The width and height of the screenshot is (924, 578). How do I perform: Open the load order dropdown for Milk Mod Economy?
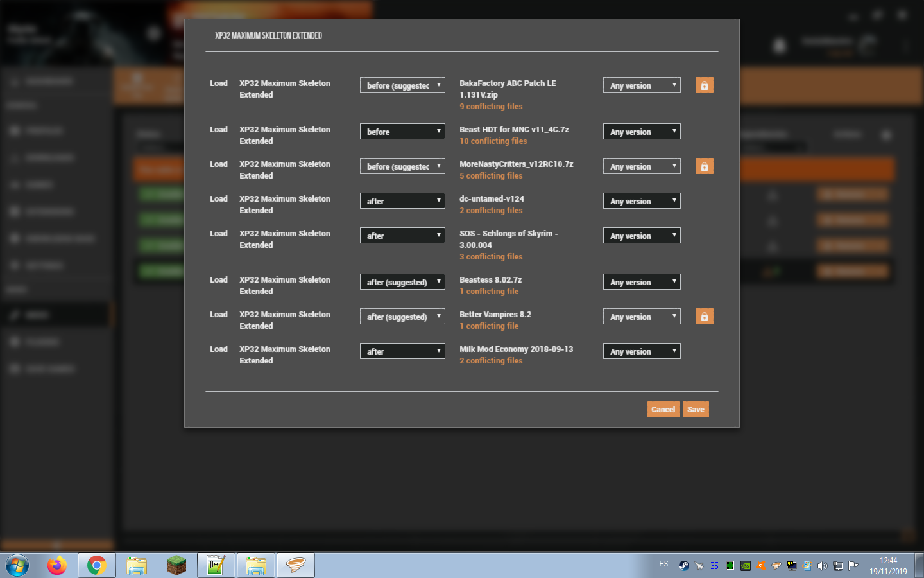click(x=402, y=351)
